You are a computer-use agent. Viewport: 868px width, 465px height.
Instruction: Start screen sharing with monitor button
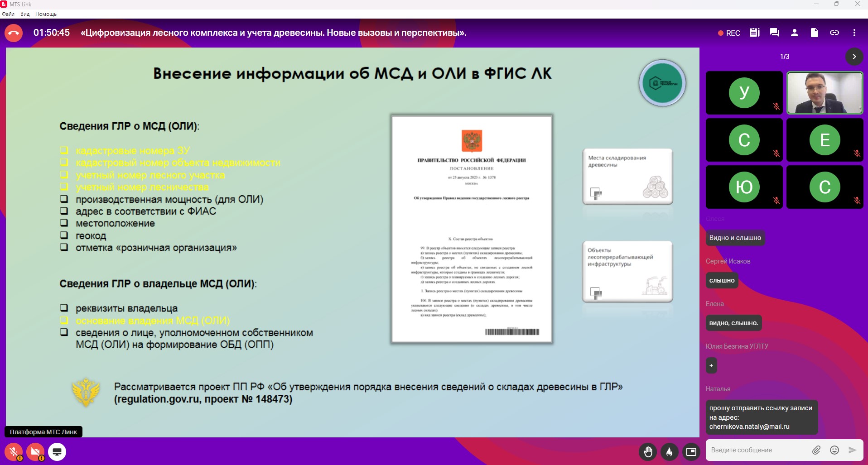[57, 452]
